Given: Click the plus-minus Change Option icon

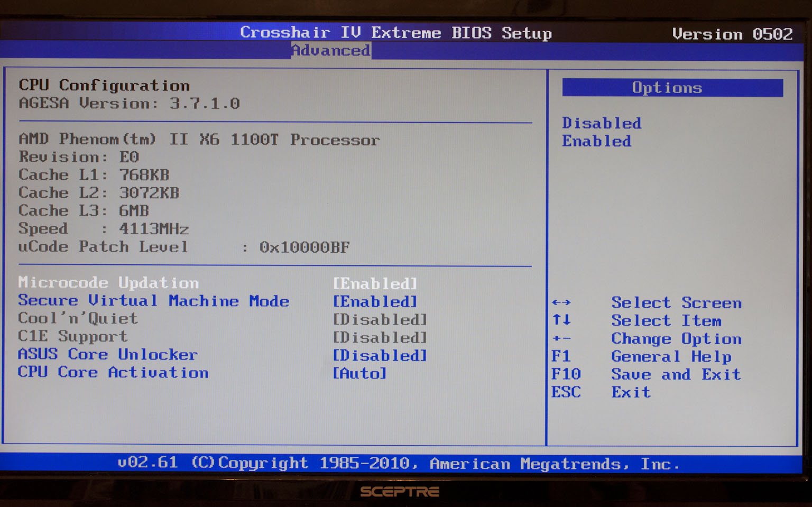Looking at the screenshot, I should pyautogui.click(x=561, y=338).
